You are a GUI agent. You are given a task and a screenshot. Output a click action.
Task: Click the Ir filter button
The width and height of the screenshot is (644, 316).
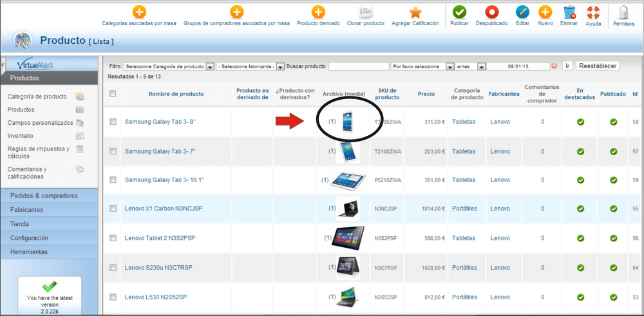click(x=567, y=66)
